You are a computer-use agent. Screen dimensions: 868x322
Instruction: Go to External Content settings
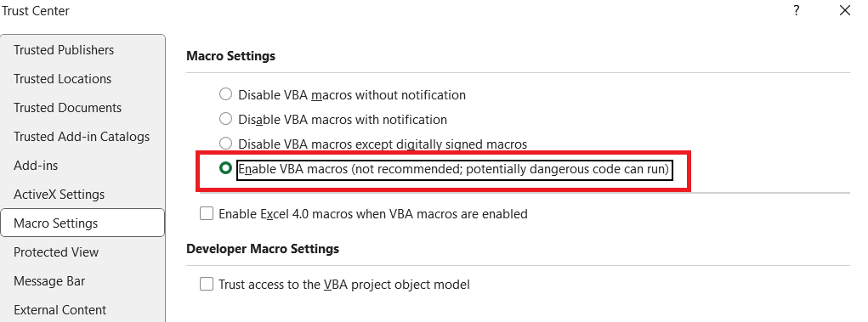point(82,309)
